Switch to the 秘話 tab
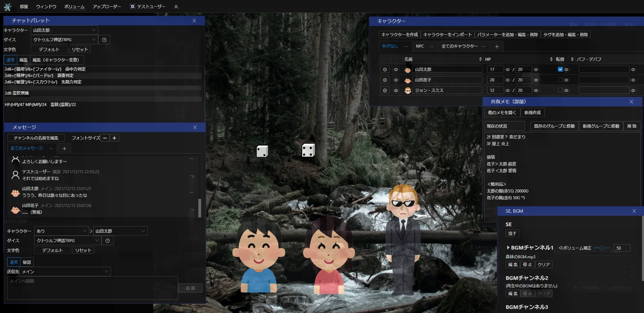This screenshot has width=644, height=313. coord(27,262)
